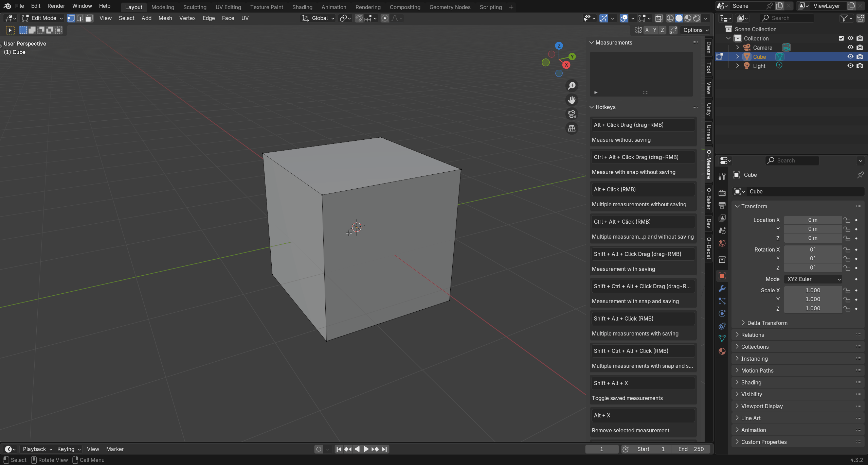Hide the Camera in viewport
The width and height of the screenshot is (868, 465).
click(x=850, y=48)
